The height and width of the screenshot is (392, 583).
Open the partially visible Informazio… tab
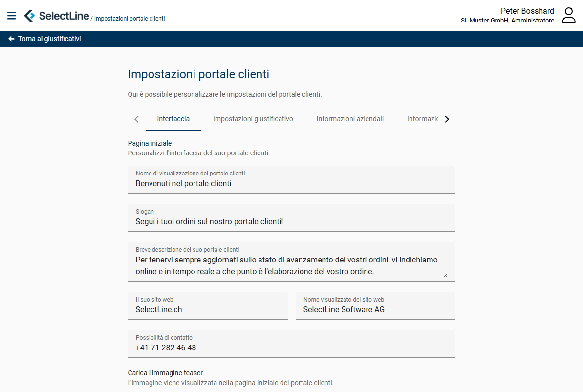422,119
